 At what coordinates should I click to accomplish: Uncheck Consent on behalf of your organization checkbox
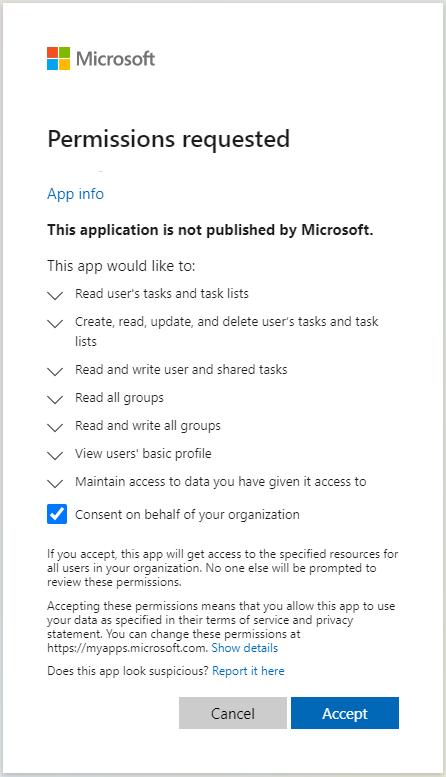[57, 514]
